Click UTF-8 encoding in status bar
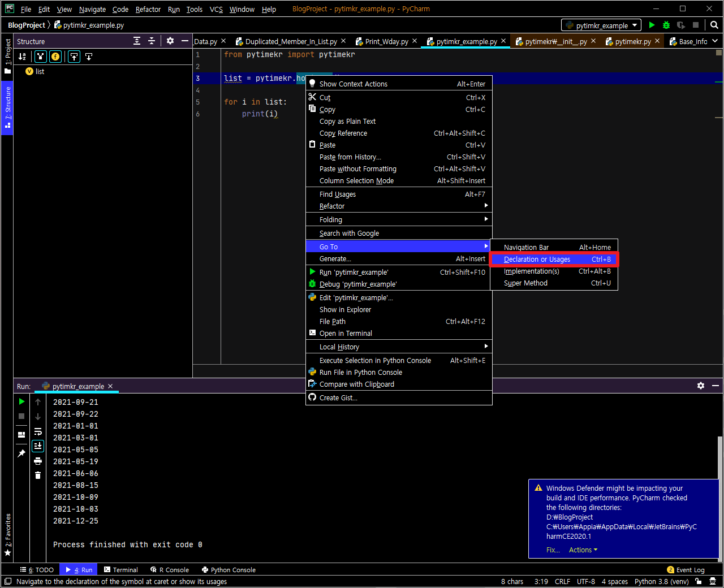 [585, 582]
